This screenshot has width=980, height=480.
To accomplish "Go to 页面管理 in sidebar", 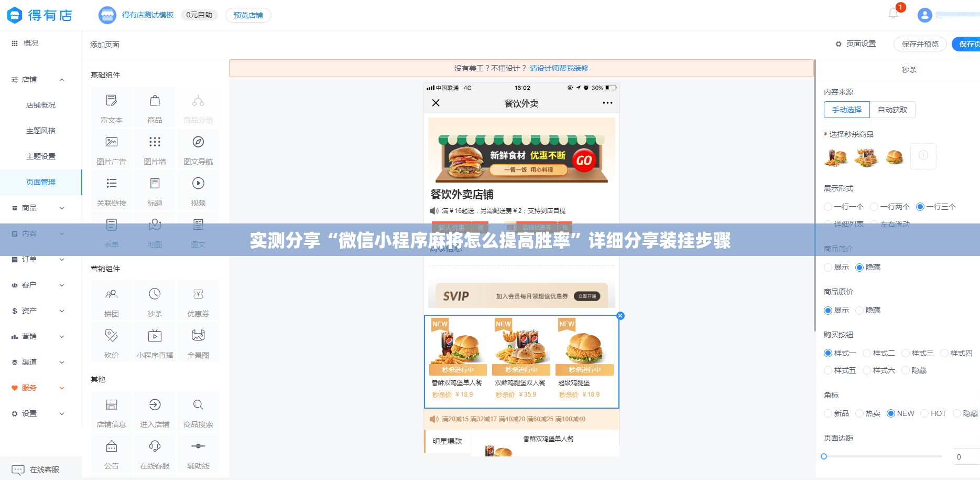I will [x=41, y=182].
